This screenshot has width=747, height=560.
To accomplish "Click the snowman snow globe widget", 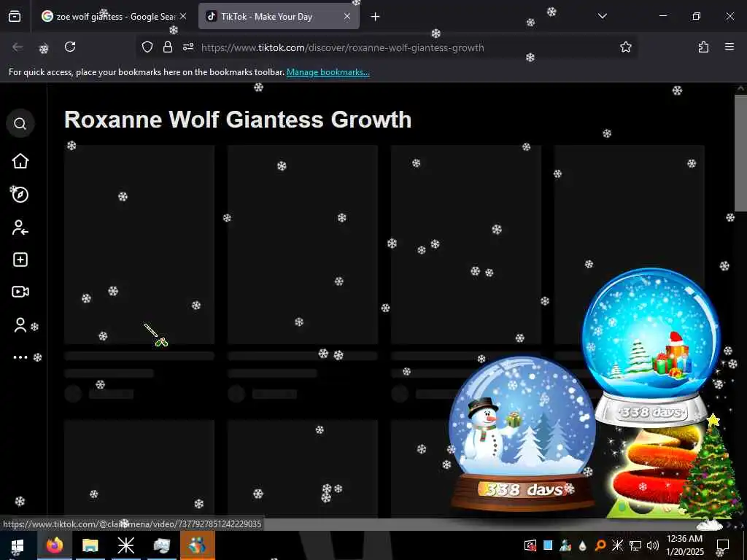I will click(x=522, y=433).
